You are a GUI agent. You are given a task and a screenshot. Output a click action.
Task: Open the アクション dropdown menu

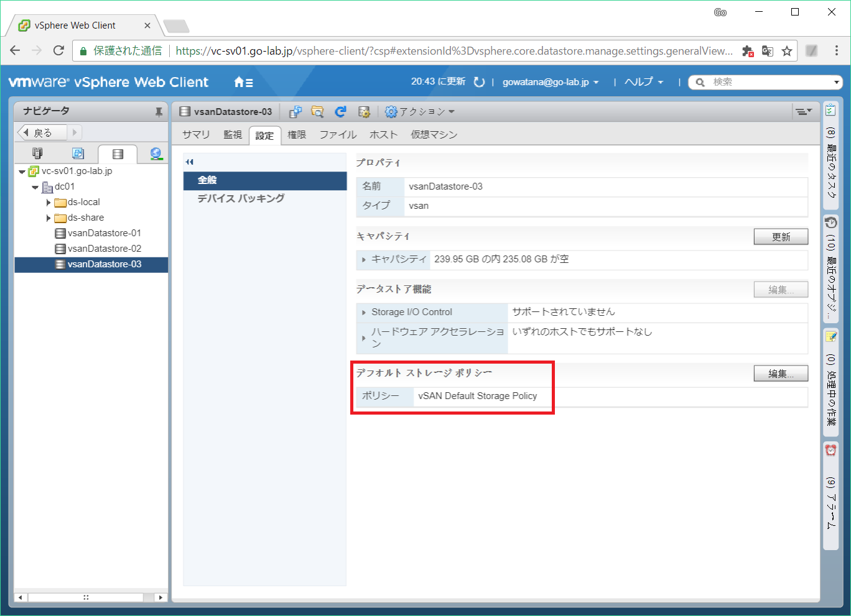pyautogui.click(x=420, y=112)
